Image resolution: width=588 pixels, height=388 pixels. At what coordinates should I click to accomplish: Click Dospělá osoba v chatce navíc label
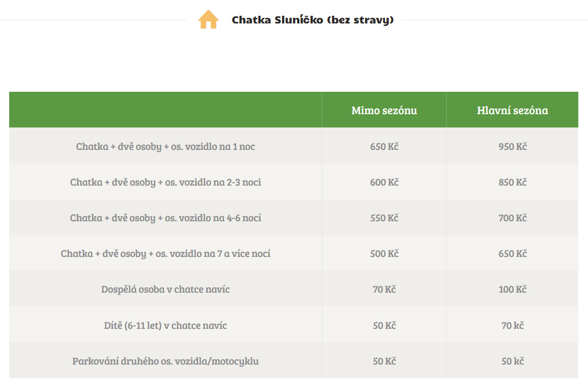[166, 290]
